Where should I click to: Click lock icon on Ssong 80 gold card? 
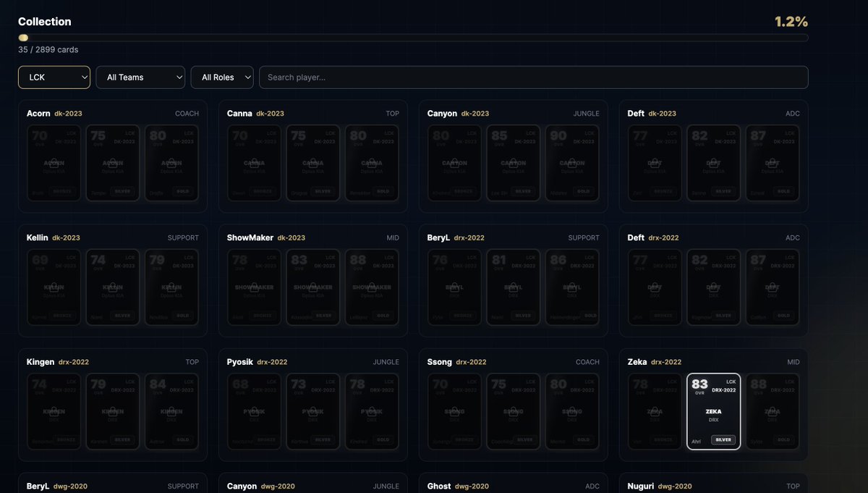click(572, 412)
